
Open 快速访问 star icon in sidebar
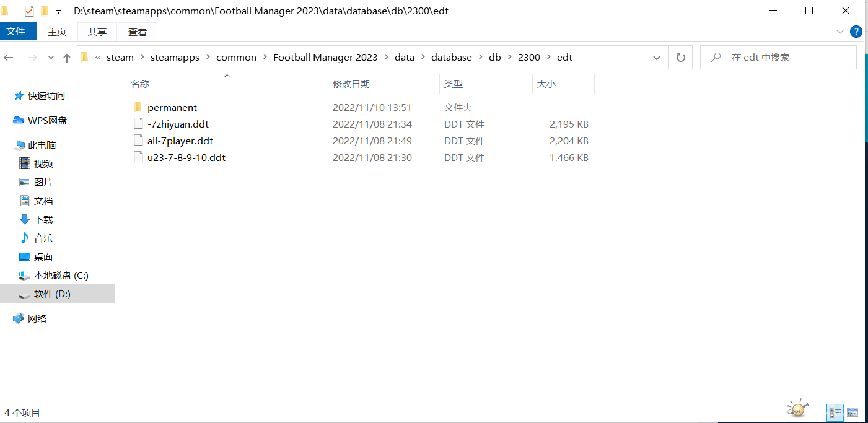[x=19, y=95]
